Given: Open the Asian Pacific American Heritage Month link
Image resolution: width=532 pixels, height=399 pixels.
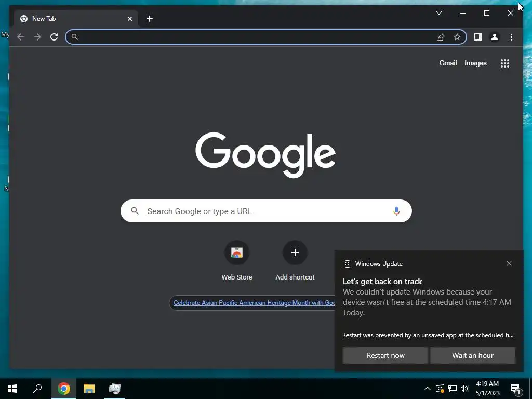Looking at the screenshot, I should click(x=254, y=303).
